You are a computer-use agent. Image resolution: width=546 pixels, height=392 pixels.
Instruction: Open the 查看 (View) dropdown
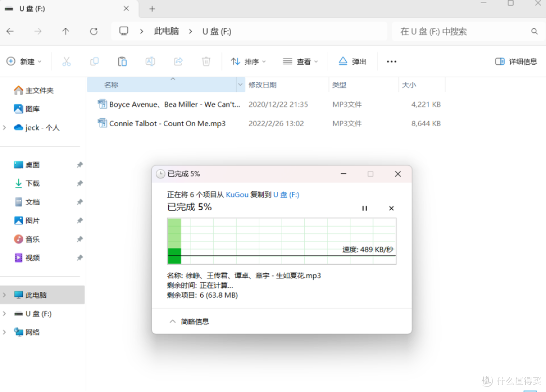300,62
